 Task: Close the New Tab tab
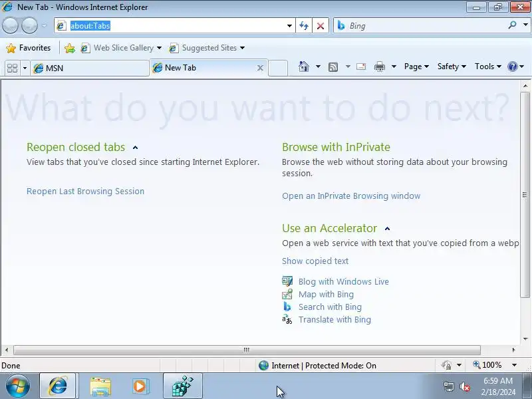click(260, 68)
